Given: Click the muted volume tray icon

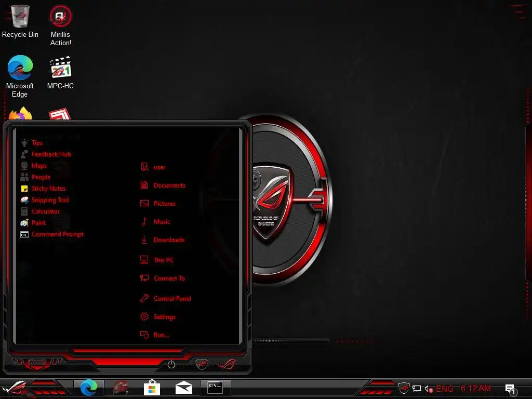Looking at the screenshot, I should coord(429,389).
